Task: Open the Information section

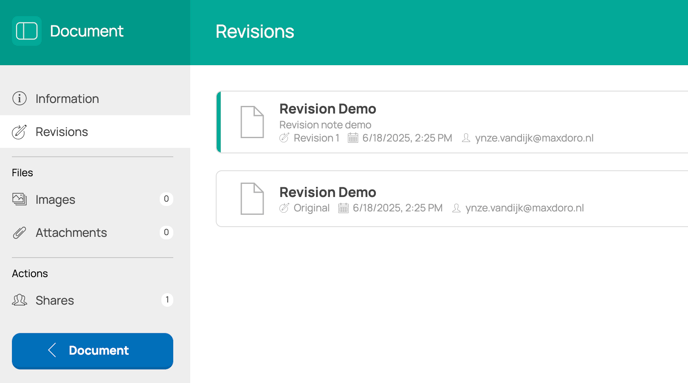Action: pos(95,99)
